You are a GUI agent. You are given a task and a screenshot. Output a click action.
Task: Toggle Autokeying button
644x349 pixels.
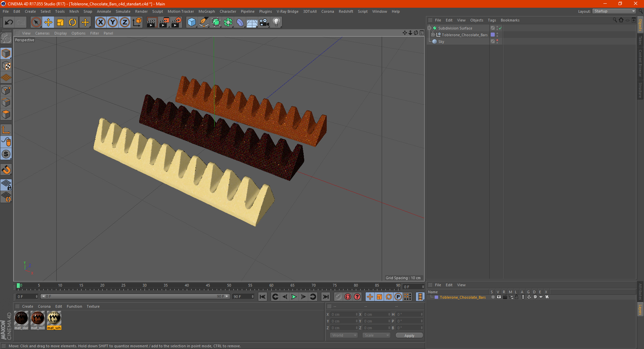tap(348, 297)
